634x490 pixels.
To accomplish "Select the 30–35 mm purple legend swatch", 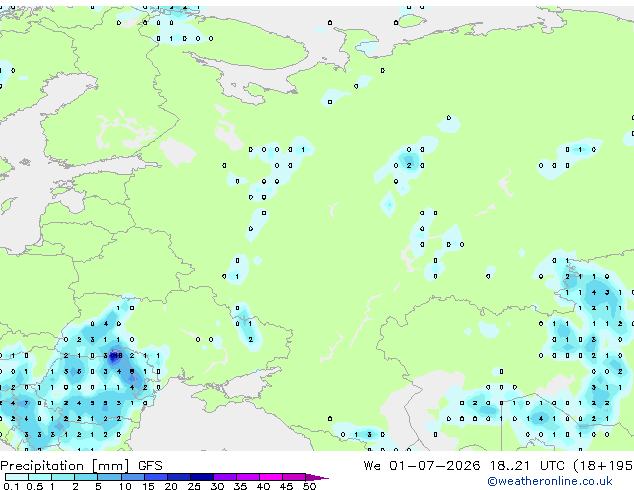I will click(225, 477).
